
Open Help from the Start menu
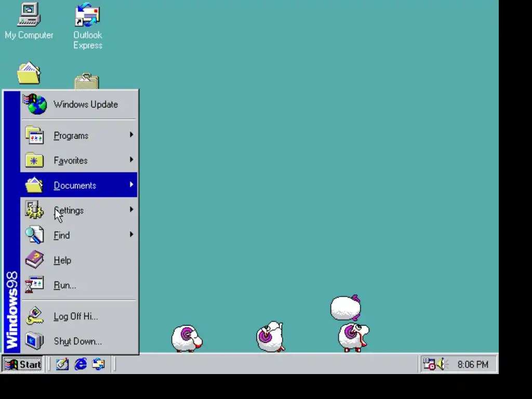click(79, 260)
